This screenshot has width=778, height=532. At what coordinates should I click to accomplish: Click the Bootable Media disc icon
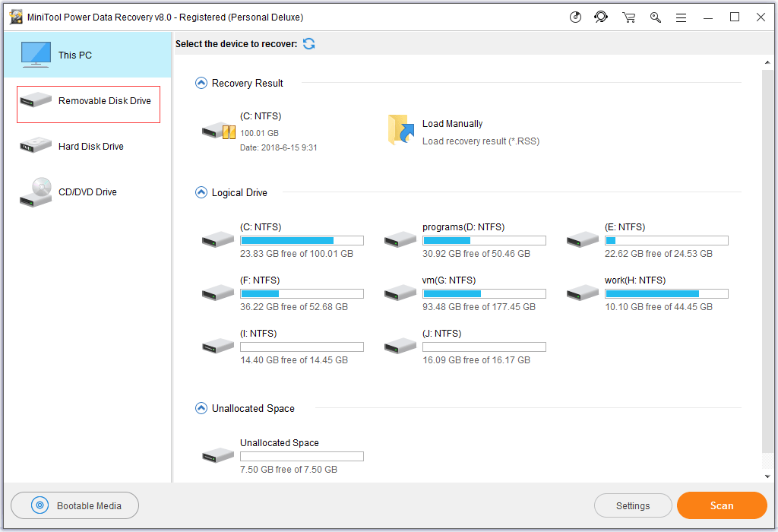click(40, 505)
